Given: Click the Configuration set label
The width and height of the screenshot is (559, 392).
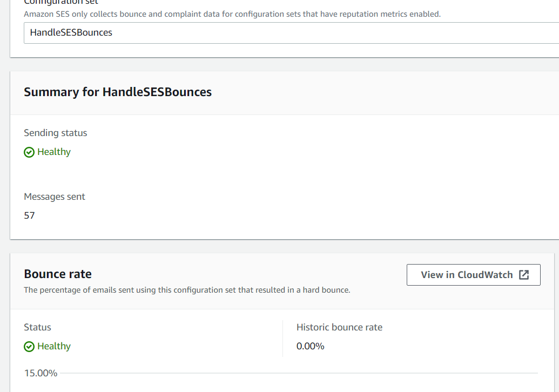Looking at the screenshot, I should [x=61, y=2].
